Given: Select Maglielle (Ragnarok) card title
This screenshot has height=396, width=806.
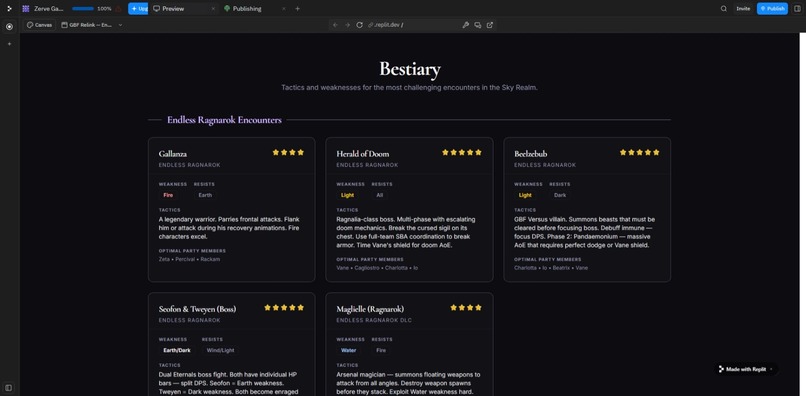Looking at the screenshot, I should tap(370, 309).
